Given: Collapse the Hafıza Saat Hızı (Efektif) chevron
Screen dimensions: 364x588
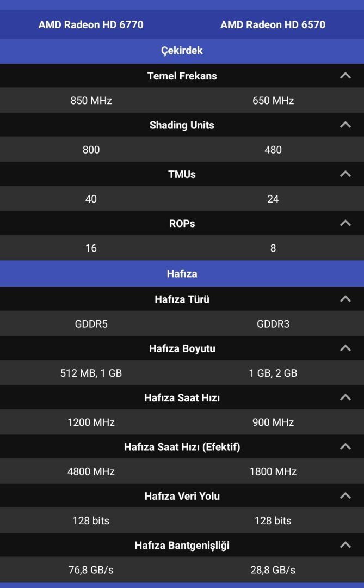Looking at the screenshot, I should click(x=345, y=446).
